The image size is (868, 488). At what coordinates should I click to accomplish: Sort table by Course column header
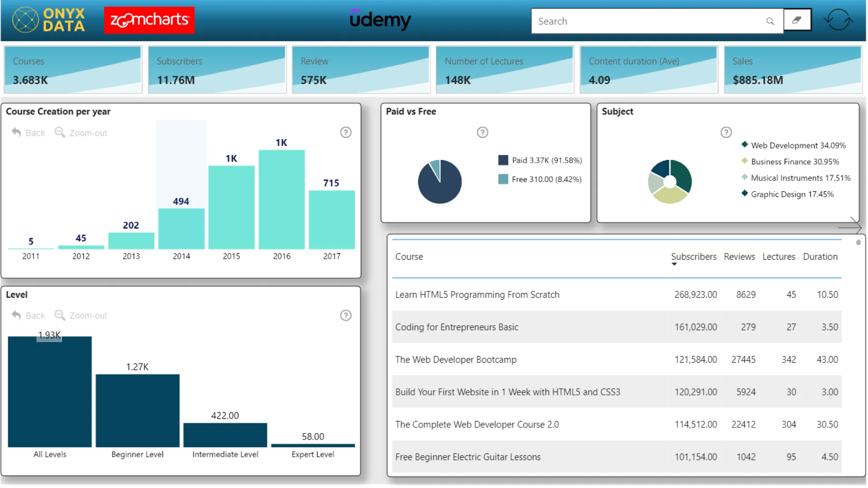409,257
